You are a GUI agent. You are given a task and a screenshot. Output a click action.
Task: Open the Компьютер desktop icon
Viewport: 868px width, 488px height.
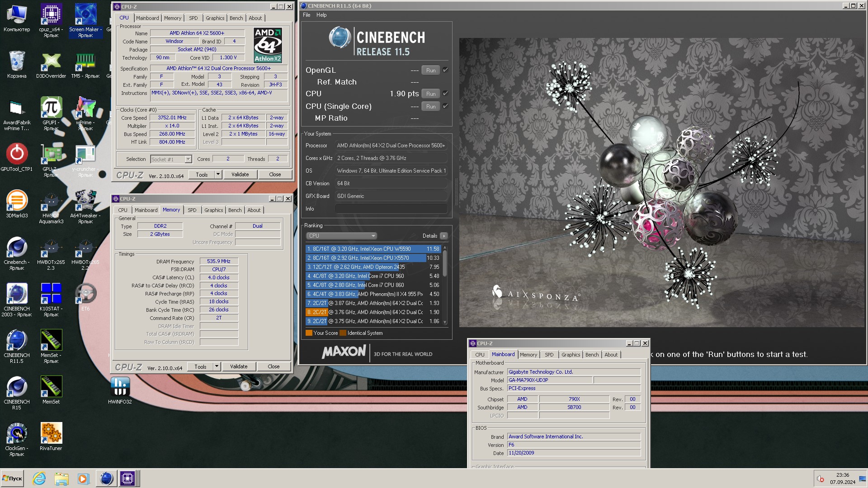pyautogui.click(x=17, y=18)
